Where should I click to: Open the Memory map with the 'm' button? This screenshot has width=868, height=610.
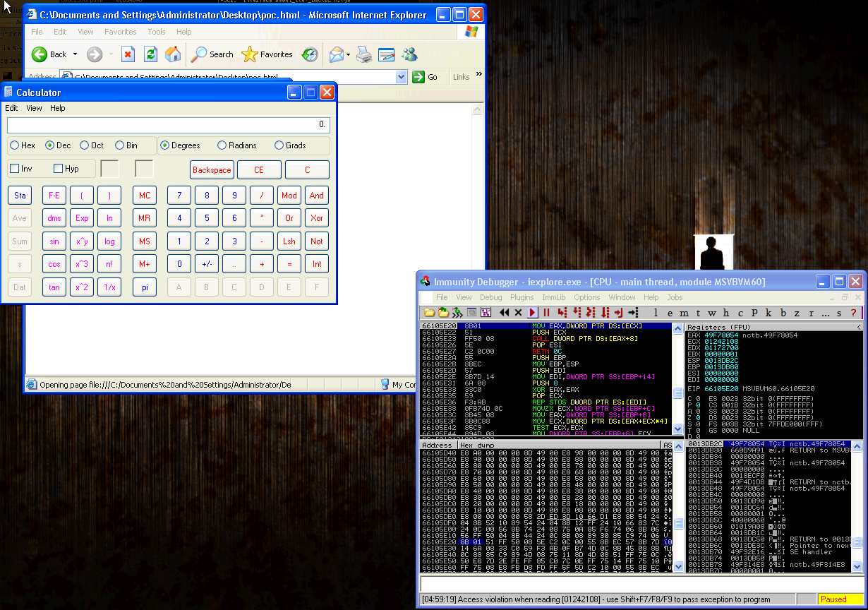684,312
